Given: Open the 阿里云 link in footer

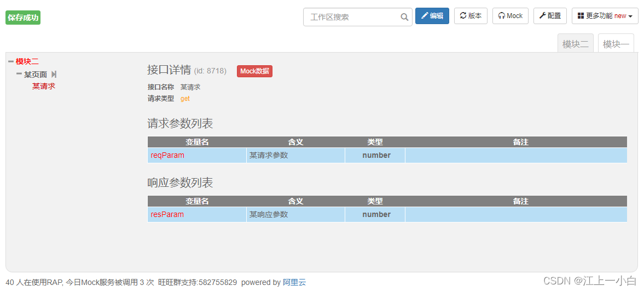Looking at the screenshot, I should (x=294, y=282).
